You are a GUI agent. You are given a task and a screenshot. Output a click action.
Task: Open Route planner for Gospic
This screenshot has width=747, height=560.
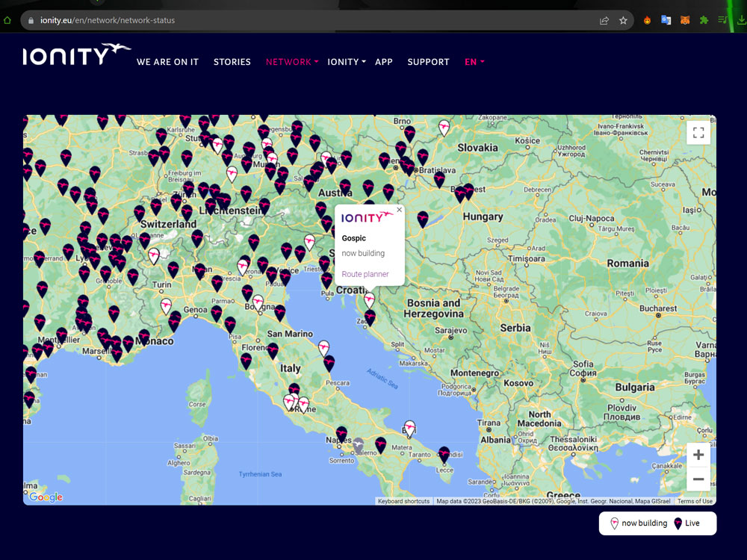click(365, 274)
